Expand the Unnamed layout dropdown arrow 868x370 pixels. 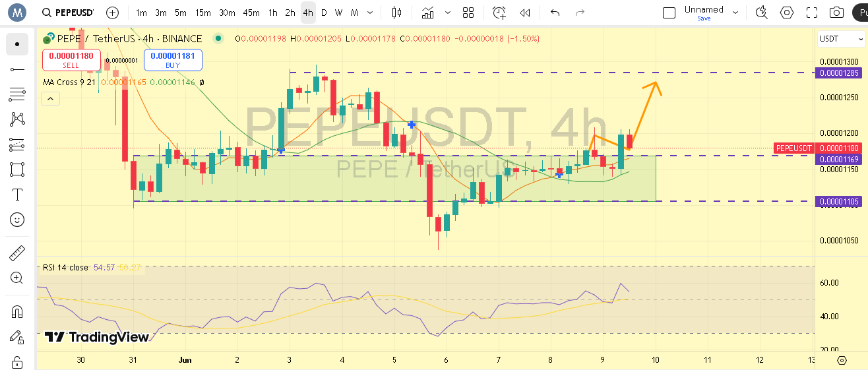[x=735, y=13]
